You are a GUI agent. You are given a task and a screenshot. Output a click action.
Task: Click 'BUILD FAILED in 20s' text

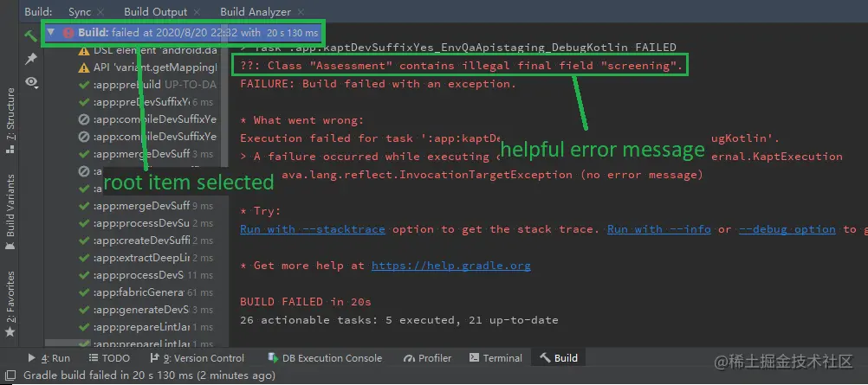tap(306, 302)
